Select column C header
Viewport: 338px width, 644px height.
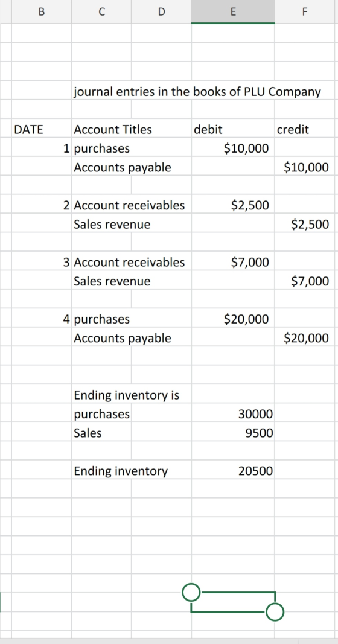point(101,11)
